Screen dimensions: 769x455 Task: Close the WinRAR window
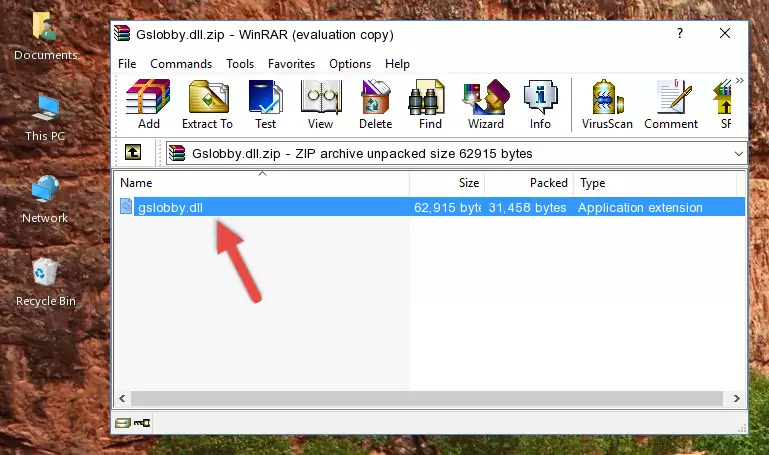click(x=725, y=33)
